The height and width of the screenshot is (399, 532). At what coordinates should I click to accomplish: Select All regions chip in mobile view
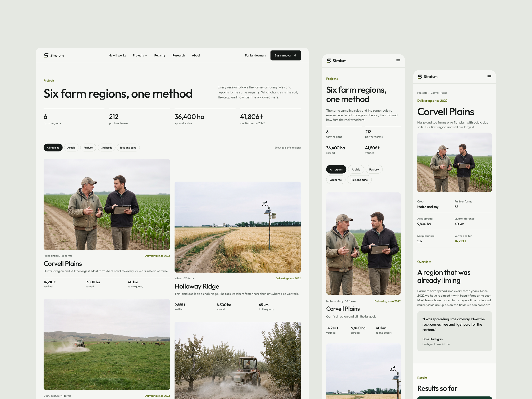[x=336, y=170]
